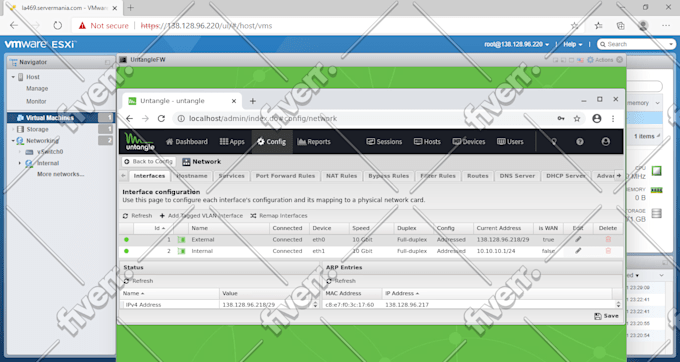Refresh the Status panel
Viewport: 680px width, 362px height.
(138, 281)
